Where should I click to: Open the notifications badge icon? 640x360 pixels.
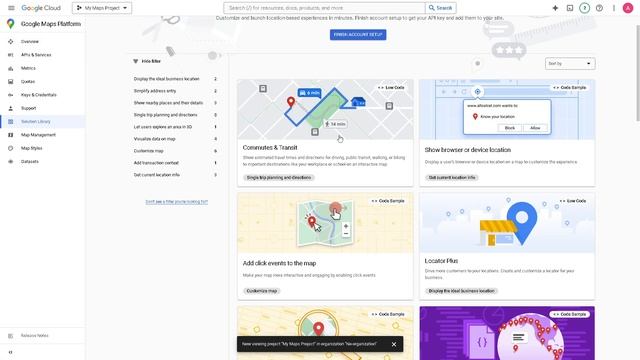click(x=584, y=8)
